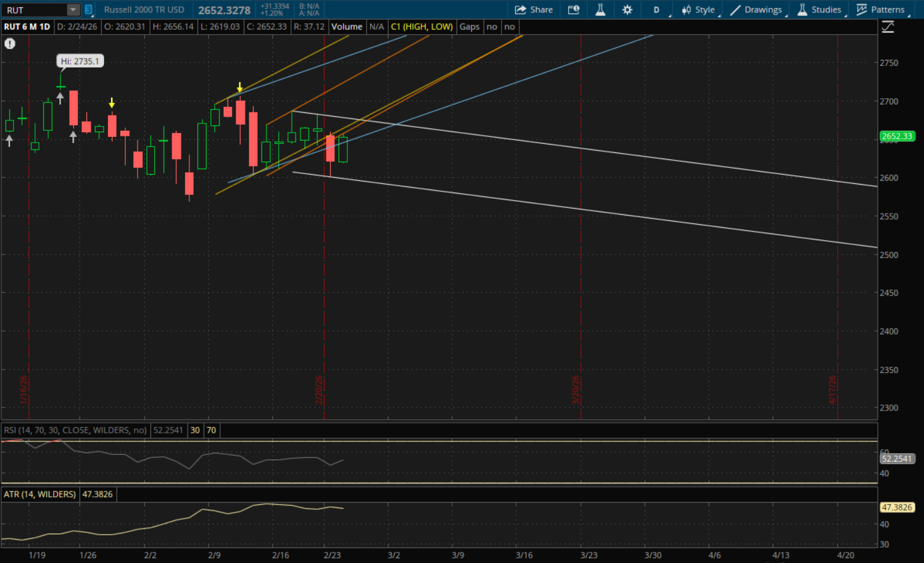
Task: Click the drawing tool icon above price axis
Action: (888, 27)
